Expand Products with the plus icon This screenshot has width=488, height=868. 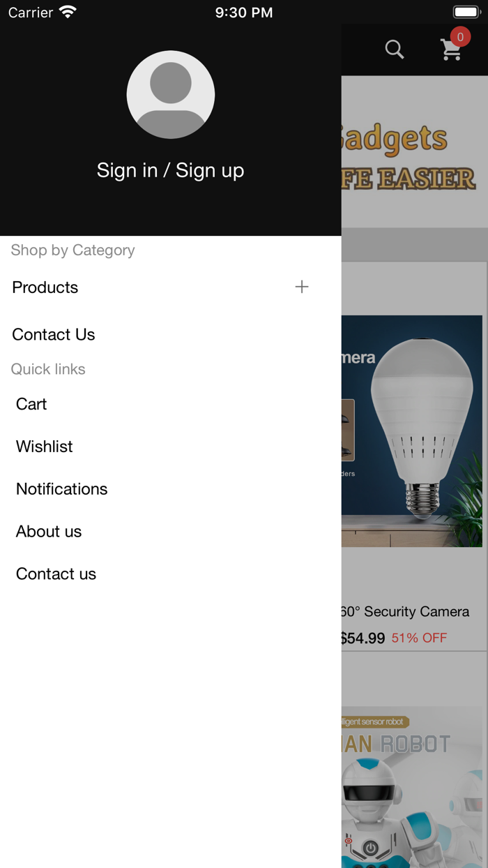(302, 287)
